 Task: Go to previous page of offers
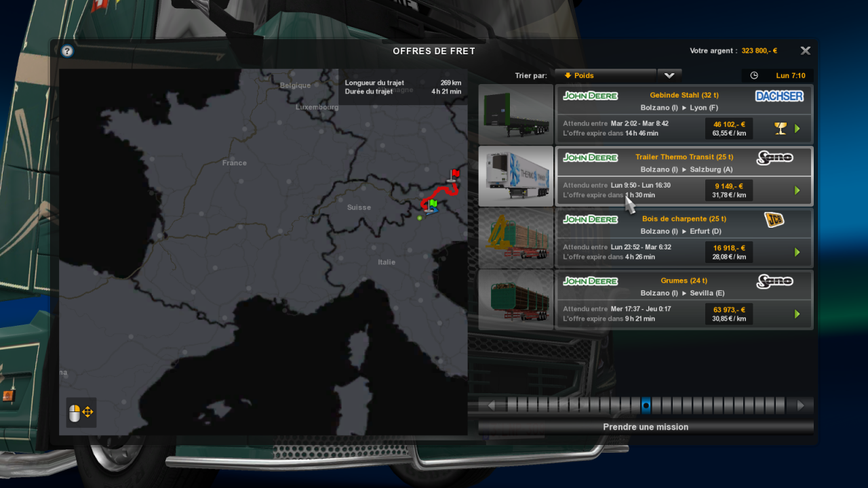click(491, 405)
